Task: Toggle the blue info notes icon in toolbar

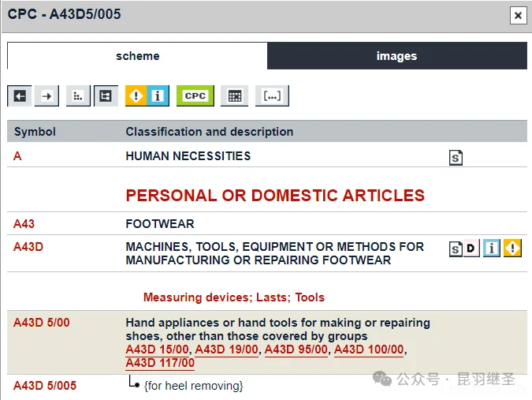Action: 157,95
